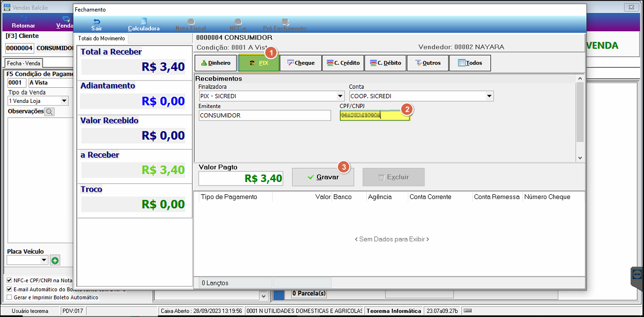Enable Gerar e Imprimir Boleto Automático
644x317 pixels.
[9, 297]
